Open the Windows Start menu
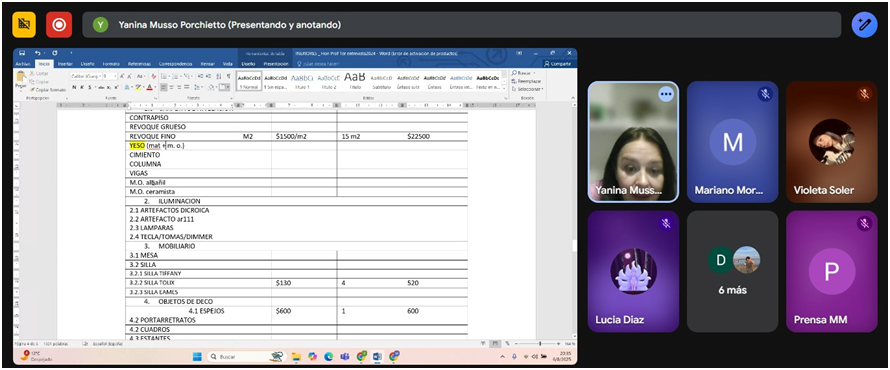This screenshot has width=890, height=370. 197,356
